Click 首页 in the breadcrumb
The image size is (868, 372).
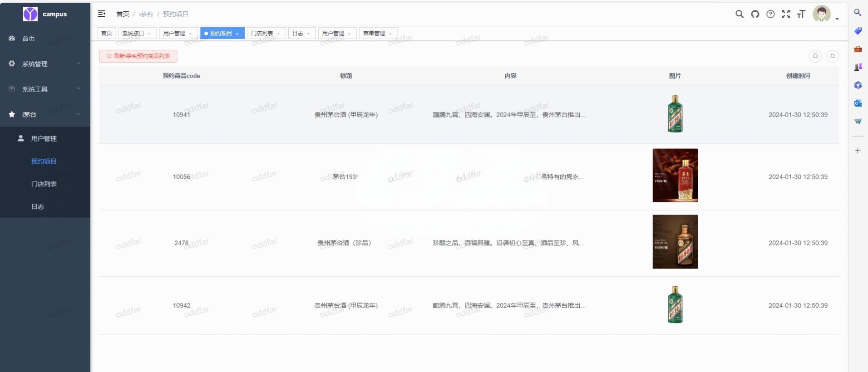coord(123,14)
